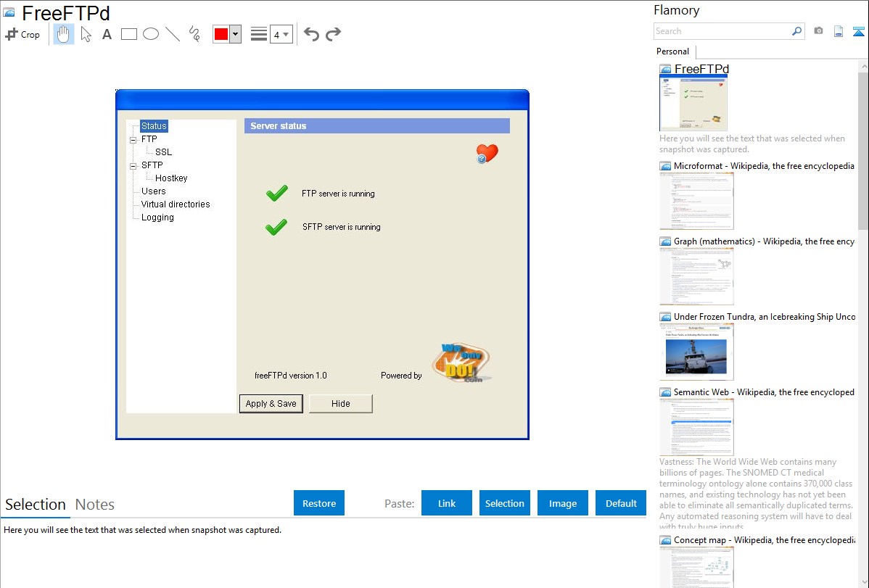Select the Rectangle drawing tool
Screen dimensions: 869x588
click(129, 34)
